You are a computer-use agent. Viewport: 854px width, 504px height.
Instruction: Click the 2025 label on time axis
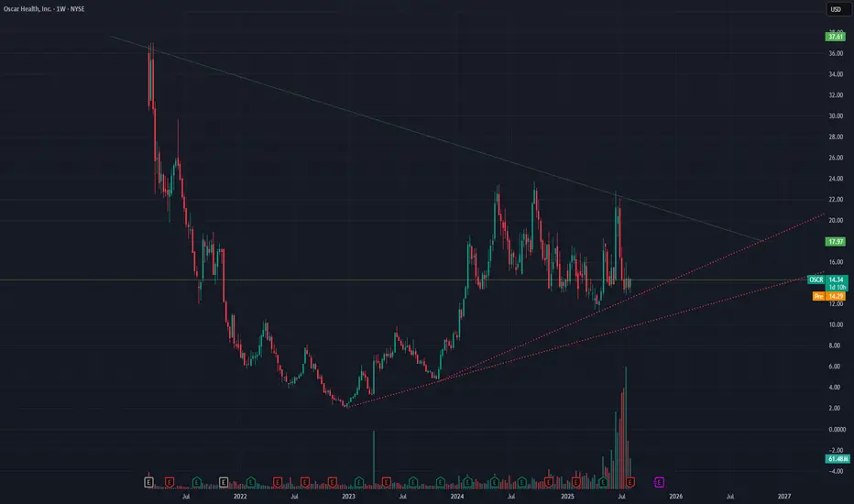[x=567, y=497]
